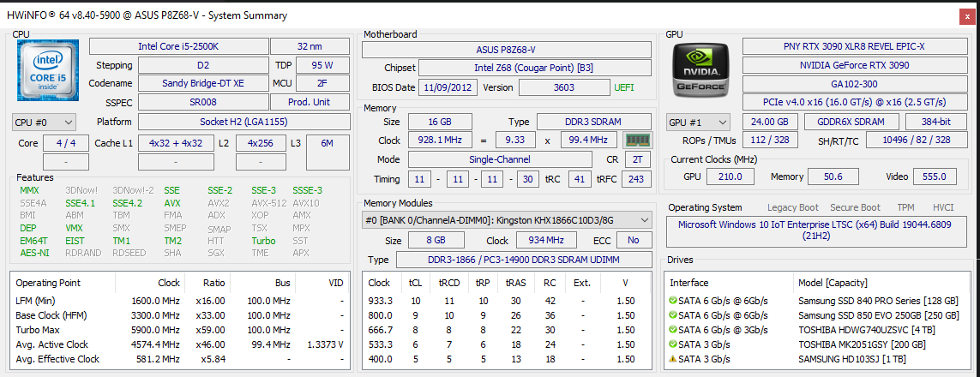Click the Sandy Bridge-DT XE codename field
Viewport: 980px width, 377px height.
(203, 83)
